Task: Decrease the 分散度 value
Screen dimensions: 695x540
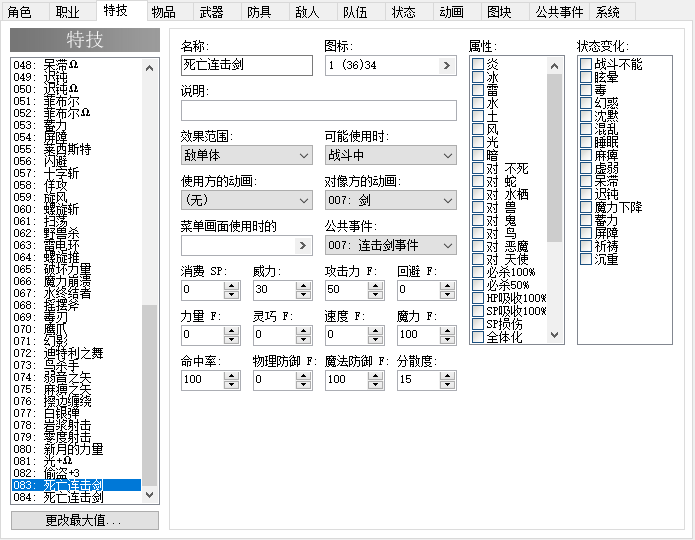Action: (448, 385)
